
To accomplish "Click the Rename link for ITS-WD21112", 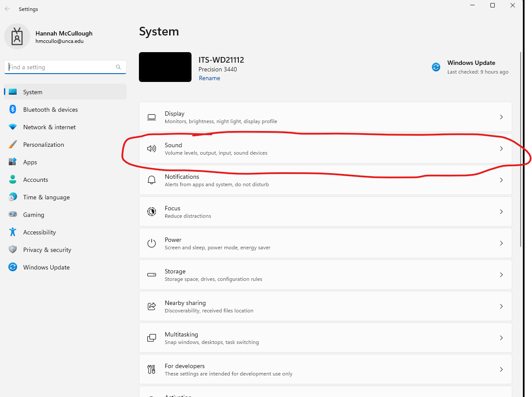I will [209, 78].
